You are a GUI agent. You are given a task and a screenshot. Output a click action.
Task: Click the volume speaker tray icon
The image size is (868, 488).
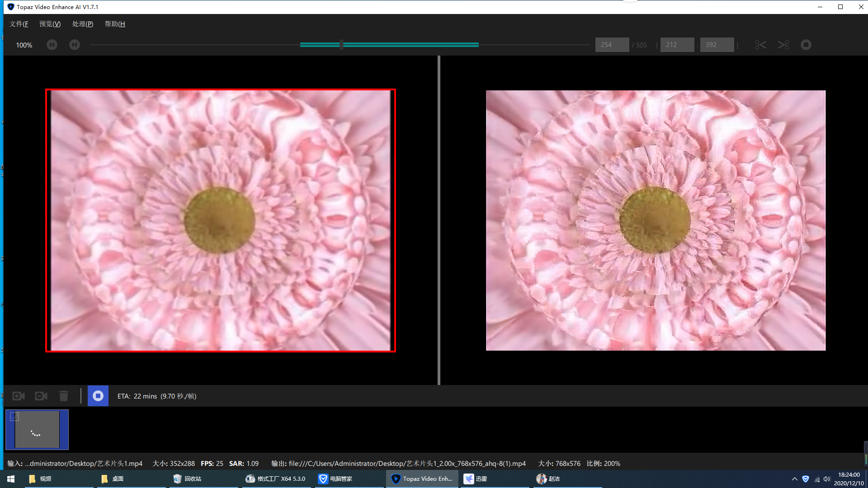pyautogui.click(x=827, y=479)
